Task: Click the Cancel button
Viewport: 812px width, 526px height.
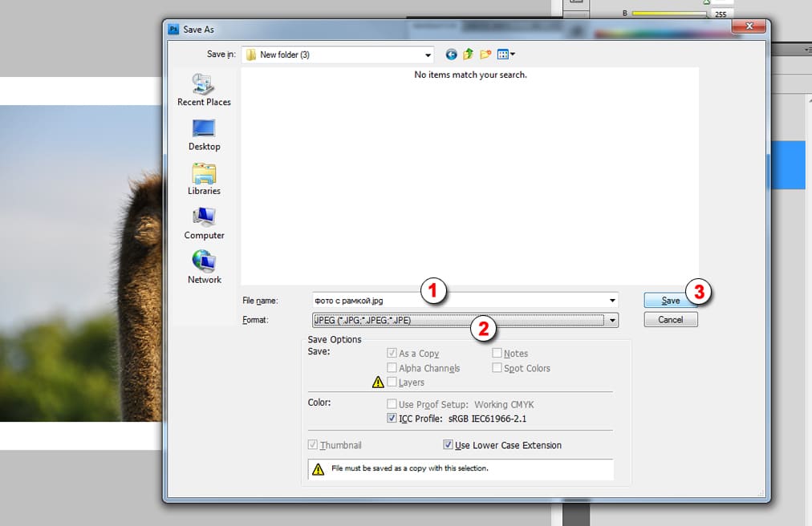Action: (670, 319)
